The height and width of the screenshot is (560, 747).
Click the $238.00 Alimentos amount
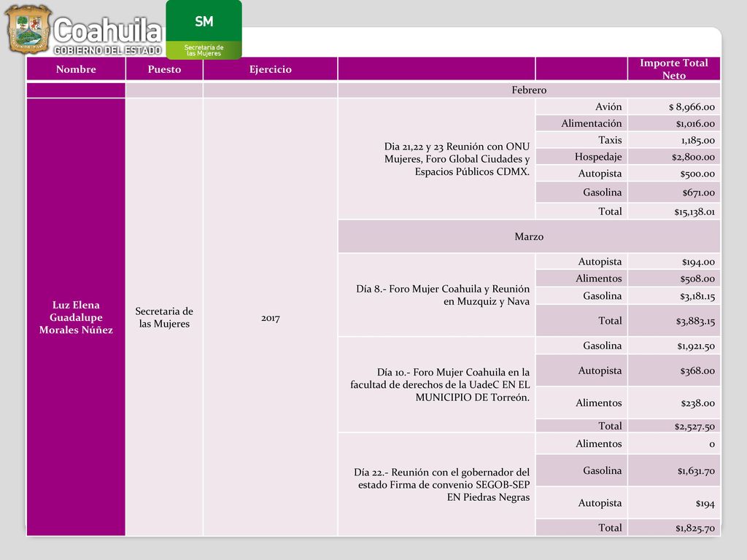click(x=698, y=403)
